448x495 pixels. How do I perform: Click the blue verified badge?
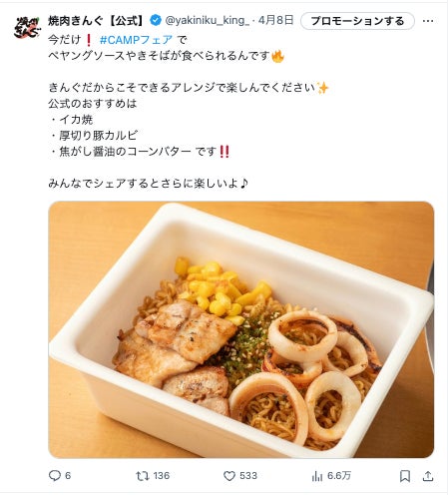coord(156,20)
